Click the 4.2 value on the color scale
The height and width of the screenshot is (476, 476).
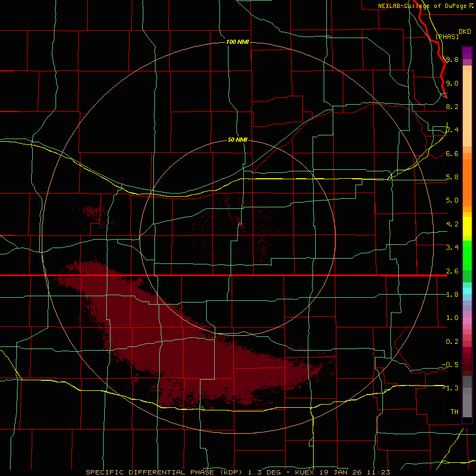tap(452, 224)
